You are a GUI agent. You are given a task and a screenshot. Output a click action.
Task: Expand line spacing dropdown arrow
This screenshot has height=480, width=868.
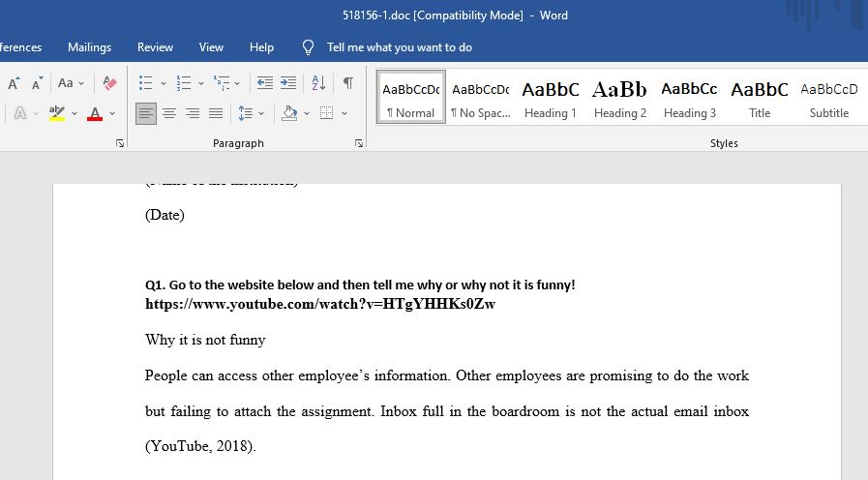pyautogui.click(x=261, y=114)
